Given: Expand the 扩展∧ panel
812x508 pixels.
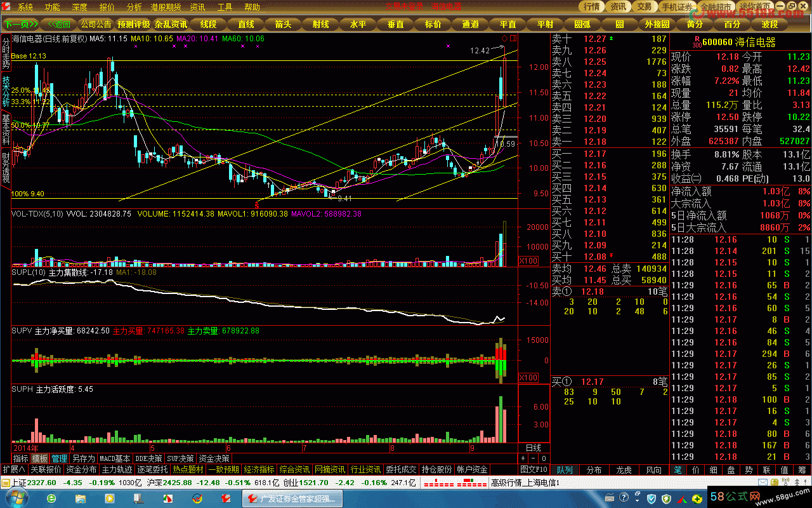Looking at the screenshot, I should (x=14, y=469).
